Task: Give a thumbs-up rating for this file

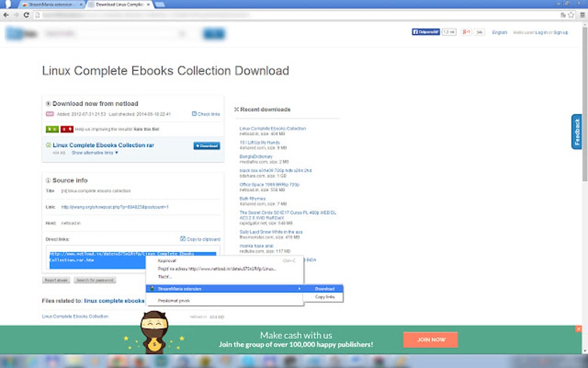Action: (x=52, y=129)
